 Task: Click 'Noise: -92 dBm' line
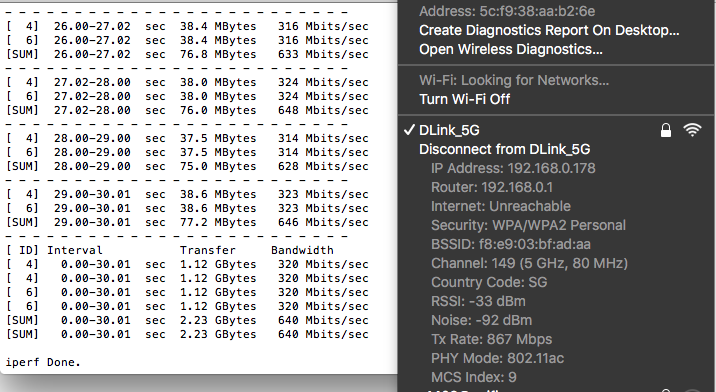click(x=481, y=320)
